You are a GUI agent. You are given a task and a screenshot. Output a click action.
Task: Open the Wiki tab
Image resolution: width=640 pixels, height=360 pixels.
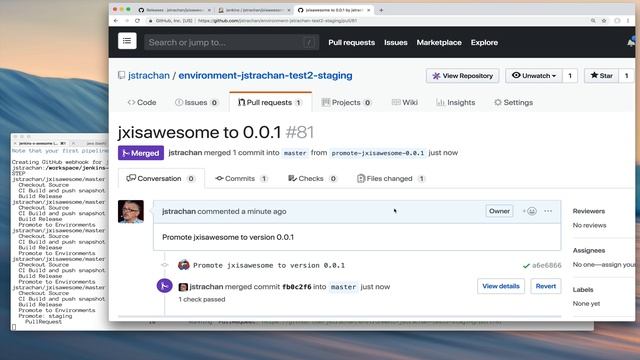[404, 102]
